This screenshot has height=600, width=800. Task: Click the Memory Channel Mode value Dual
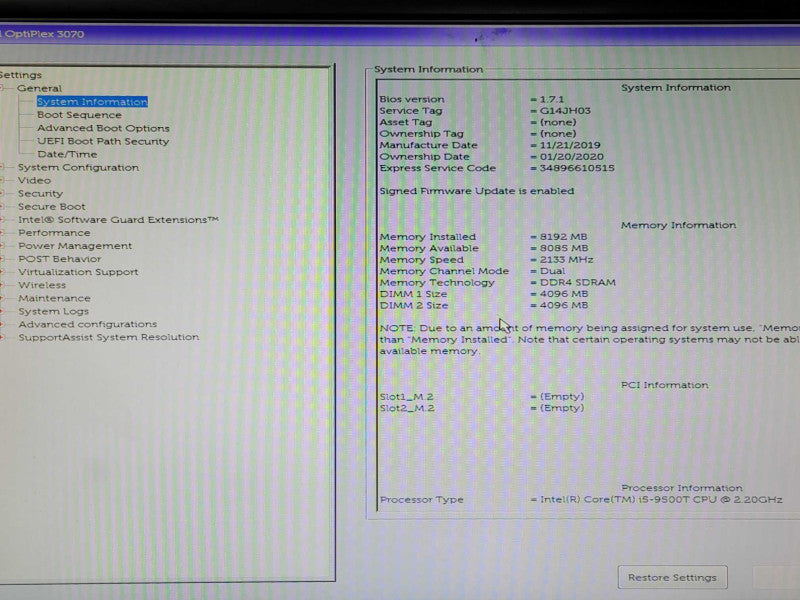553,271
